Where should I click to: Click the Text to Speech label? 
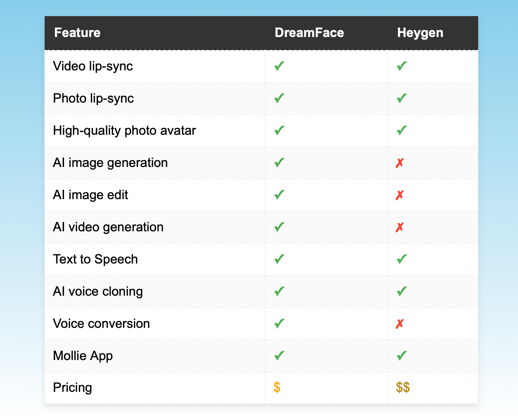(x=95, y=259)
